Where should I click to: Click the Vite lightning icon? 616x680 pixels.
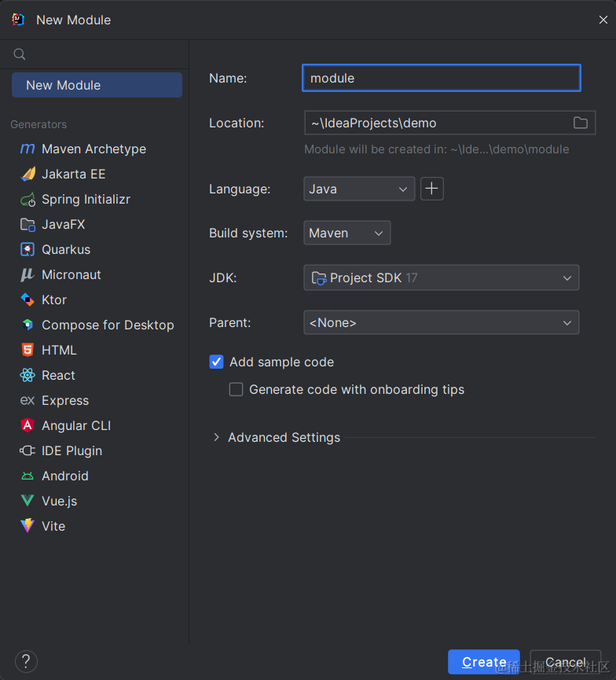click(x=27, y=526)
